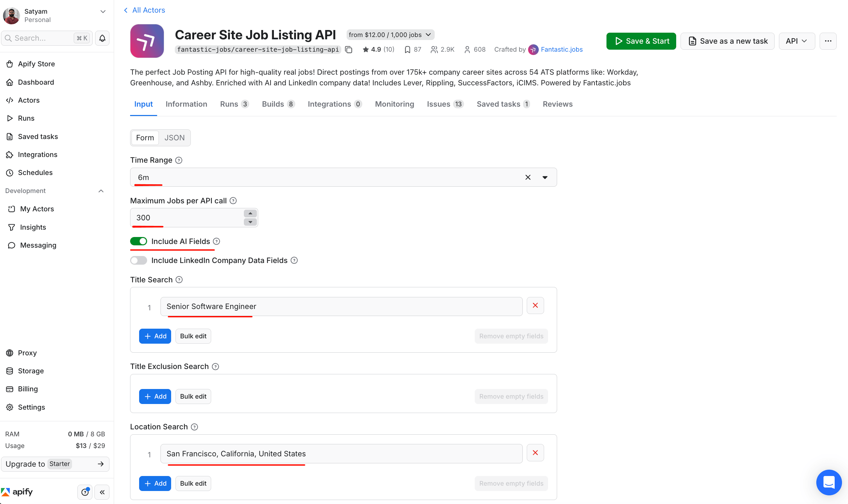Open the API dropdown button
Image resolution: width=848 pixels, height=504 pixels.
(x=797, y=41)
